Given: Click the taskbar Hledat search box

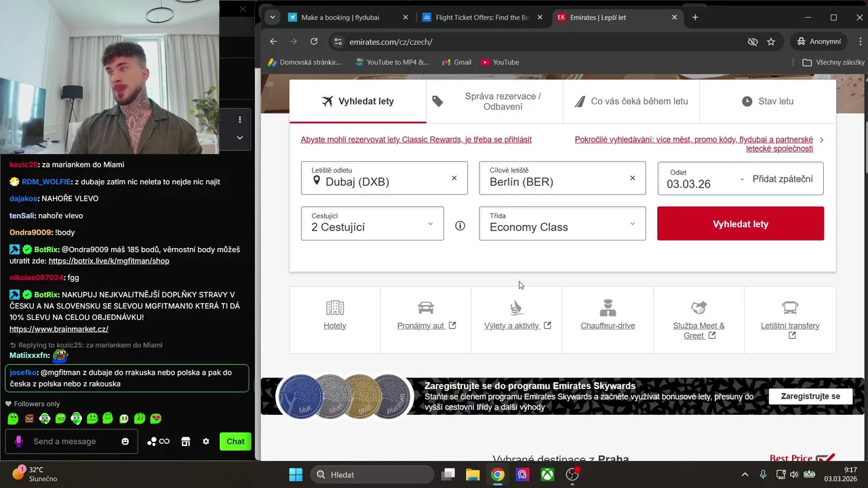Looking at the screenshot, I should click(x=372, y=474).
